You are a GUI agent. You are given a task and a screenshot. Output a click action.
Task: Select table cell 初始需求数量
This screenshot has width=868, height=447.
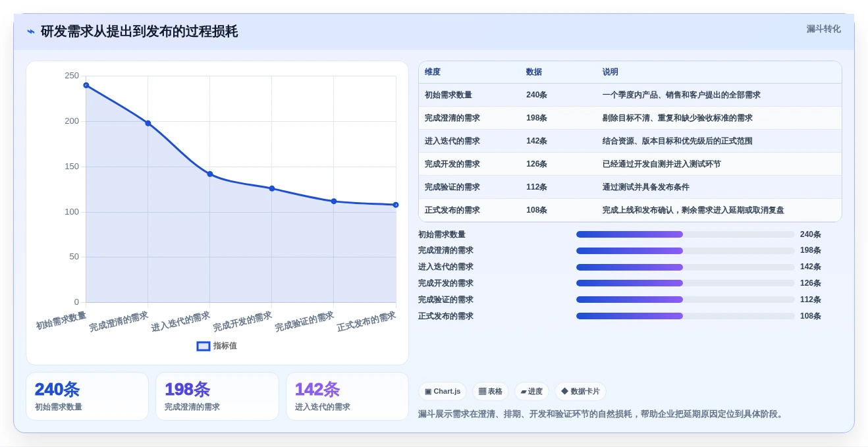pos(448,95)
